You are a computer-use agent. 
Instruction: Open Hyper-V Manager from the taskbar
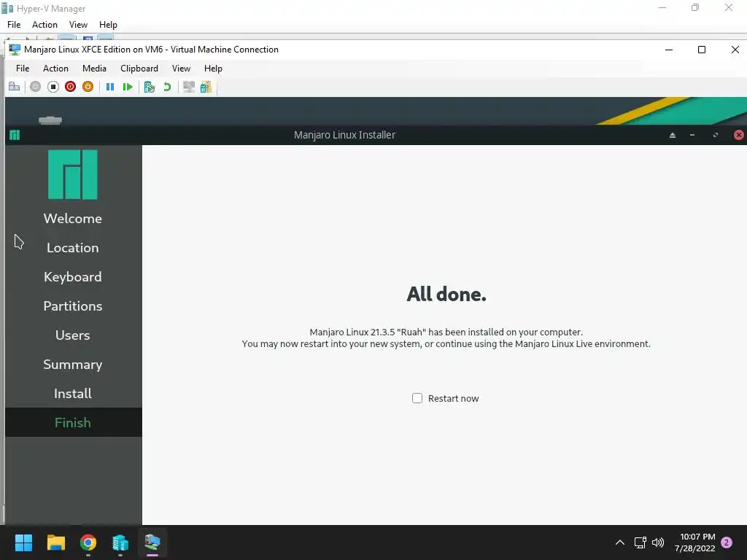(x=120, y=542)
